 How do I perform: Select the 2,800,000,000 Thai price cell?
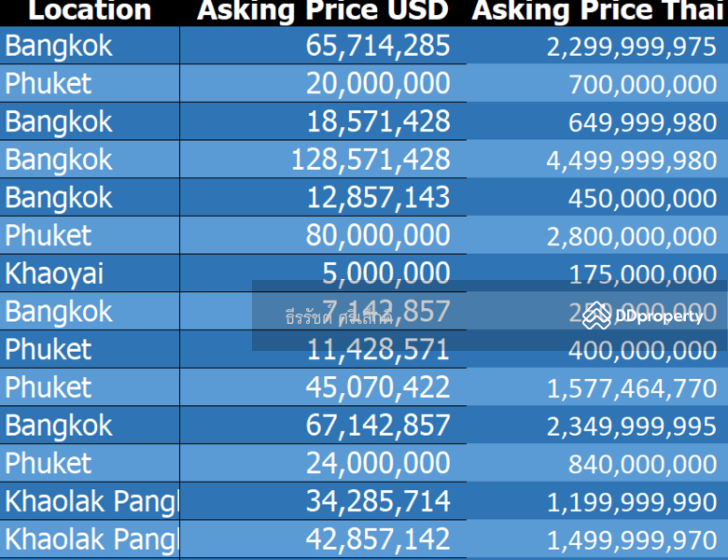[597, 235]
